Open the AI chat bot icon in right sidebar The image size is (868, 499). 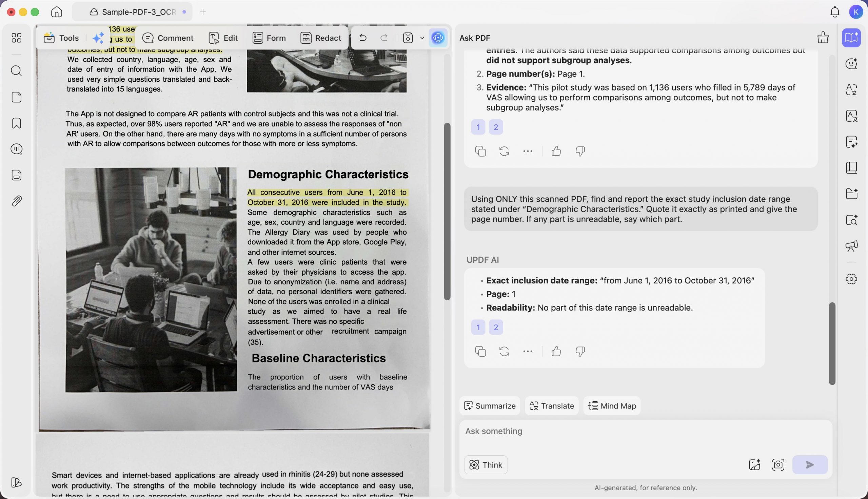(x=851, y=64)
